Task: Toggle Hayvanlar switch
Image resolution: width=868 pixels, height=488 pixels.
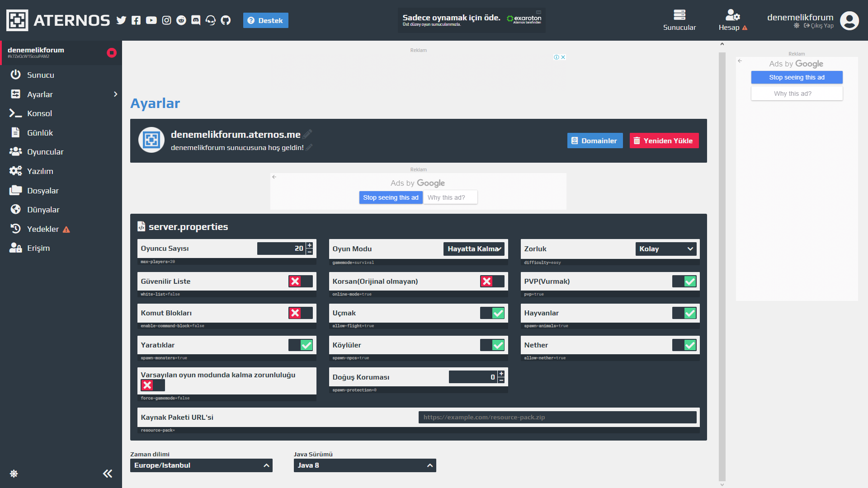Action: pyautogui.click(x=684, y=313)
